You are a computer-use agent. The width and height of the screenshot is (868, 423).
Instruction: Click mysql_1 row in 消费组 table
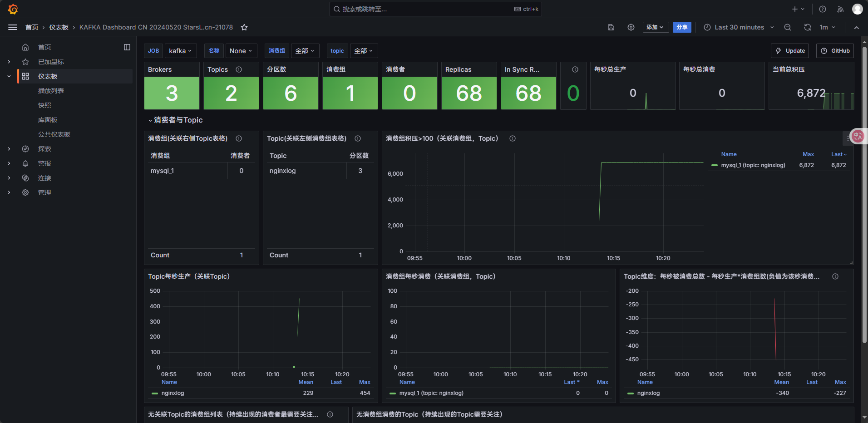[201, 171]
